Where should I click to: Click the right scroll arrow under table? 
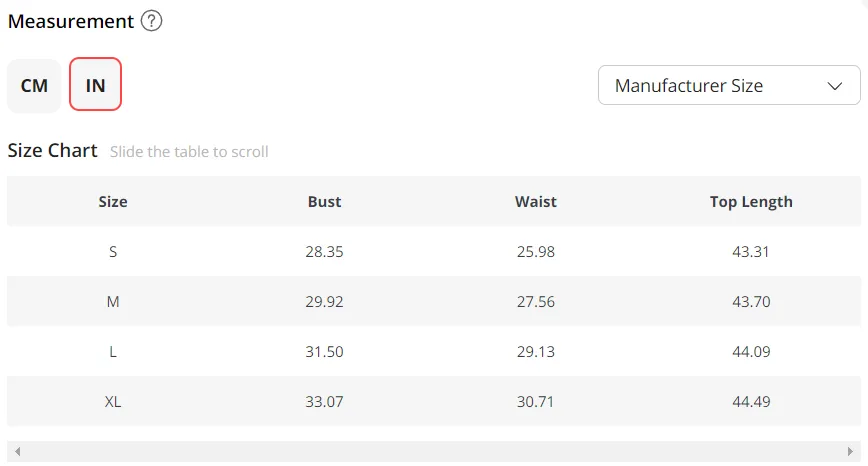[x=850, y=451]
